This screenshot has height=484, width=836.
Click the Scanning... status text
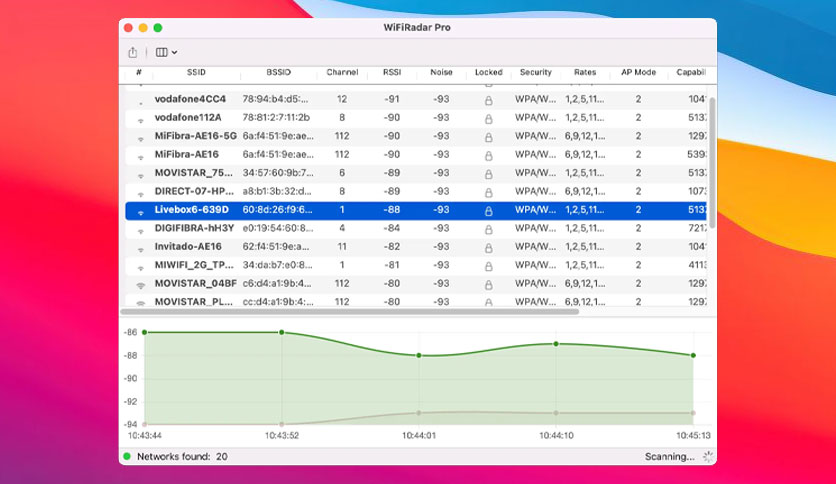670,457
